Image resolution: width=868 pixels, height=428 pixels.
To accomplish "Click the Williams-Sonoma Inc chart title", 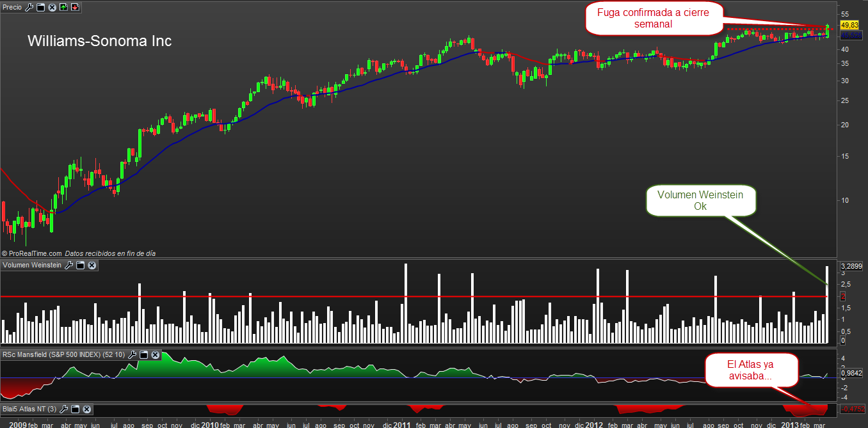I will point(100,41).
